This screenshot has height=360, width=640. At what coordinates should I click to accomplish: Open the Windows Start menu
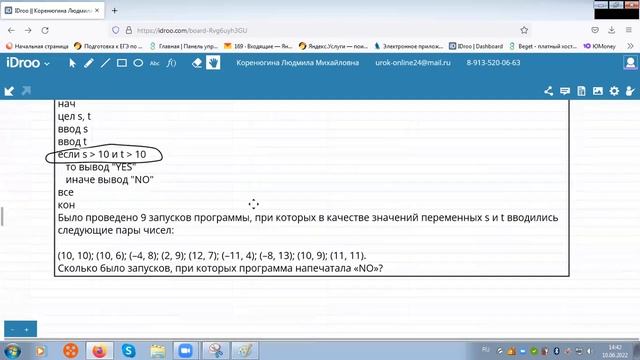pos(12,351)
